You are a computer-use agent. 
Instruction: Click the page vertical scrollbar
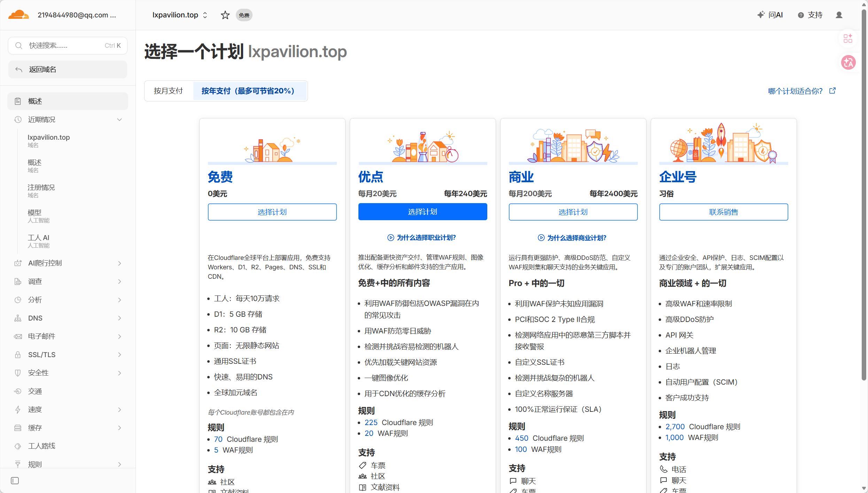863,195
